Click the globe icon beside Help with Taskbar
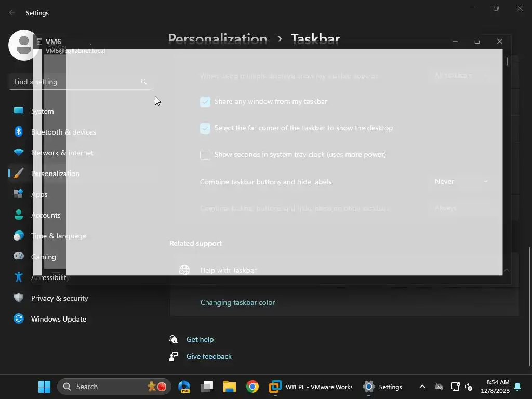 (x=184, y=270)
